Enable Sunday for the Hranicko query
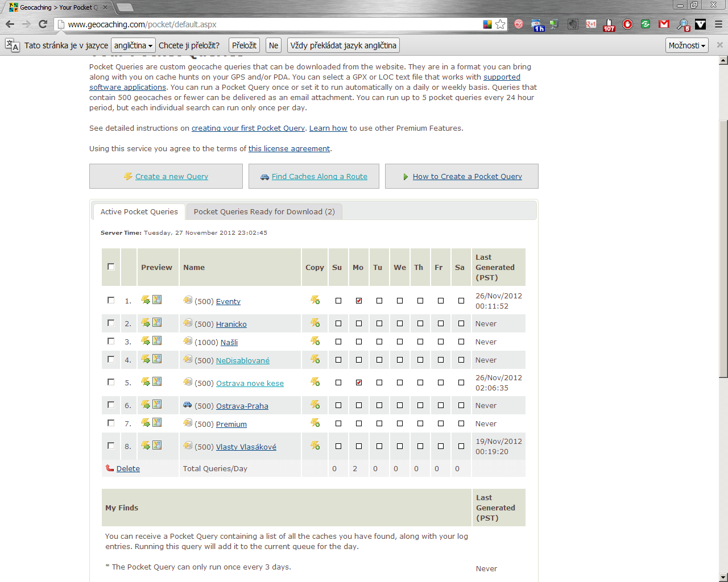728x582 pixels. (338, 323)
